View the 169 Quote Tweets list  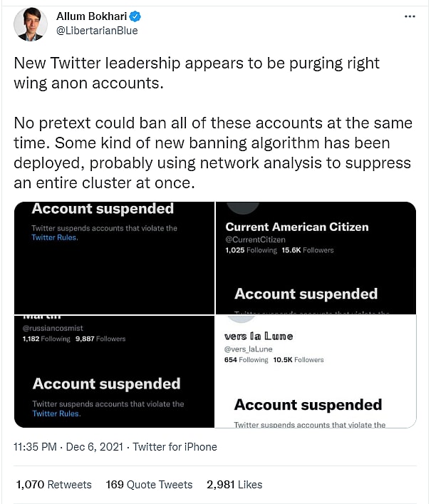click(x=149, y=485)
